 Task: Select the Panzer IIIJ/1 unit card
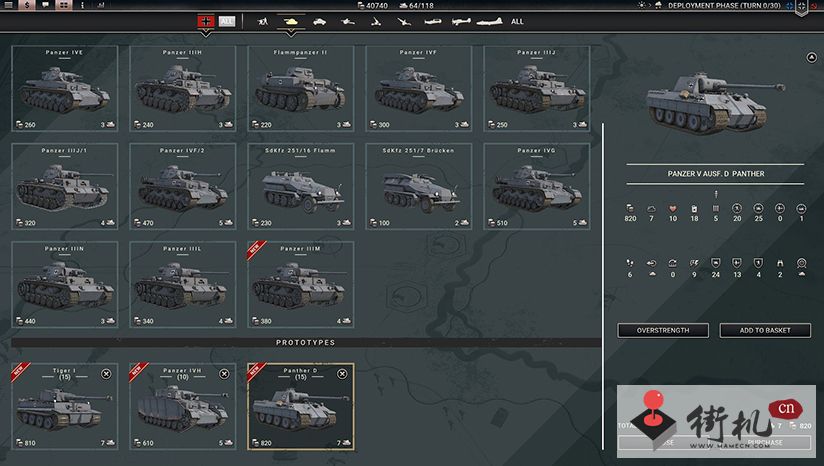pyautogui.click(x=65, y=187)
